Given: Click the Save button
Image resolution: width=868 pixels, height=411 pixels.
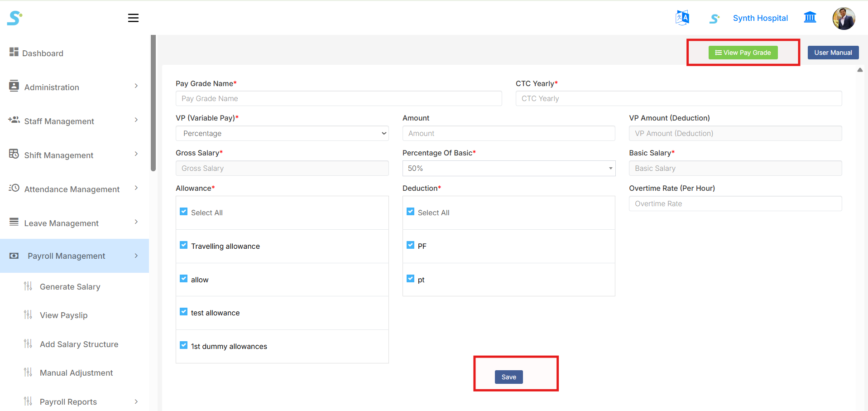Looking at the screenshot, I should 509,377.
